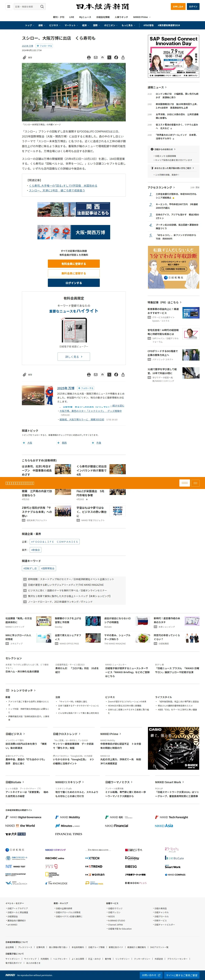Click 詳しく見る button
Image resolution: width=205 pixels, height=980 pixels.
(74, 356)
